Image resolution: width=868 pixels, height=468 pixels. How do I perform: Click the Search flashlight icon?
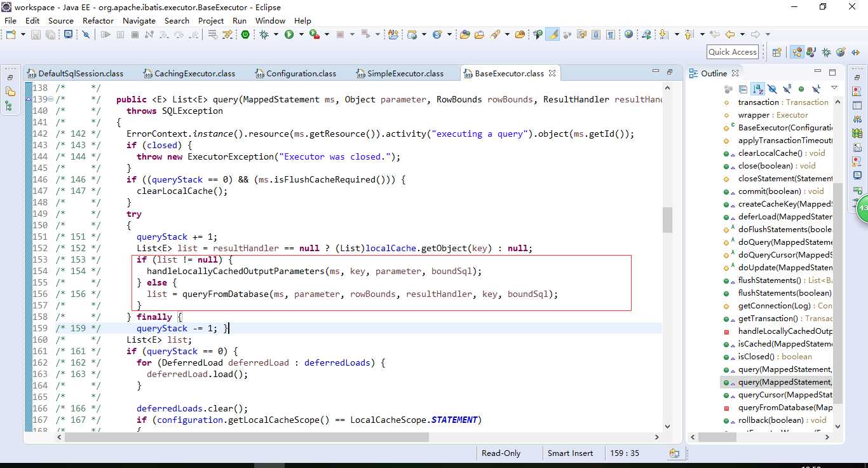[x=494, y=34]
